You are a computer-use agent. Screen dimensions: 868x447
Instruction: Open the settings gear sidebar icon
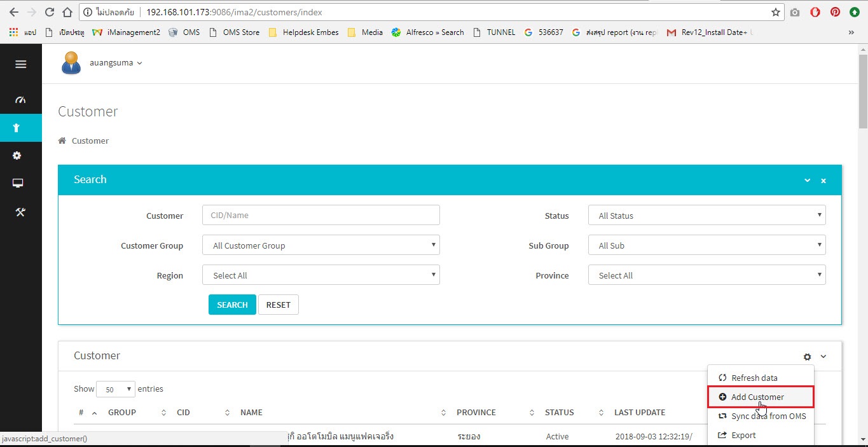click(17, 156)
